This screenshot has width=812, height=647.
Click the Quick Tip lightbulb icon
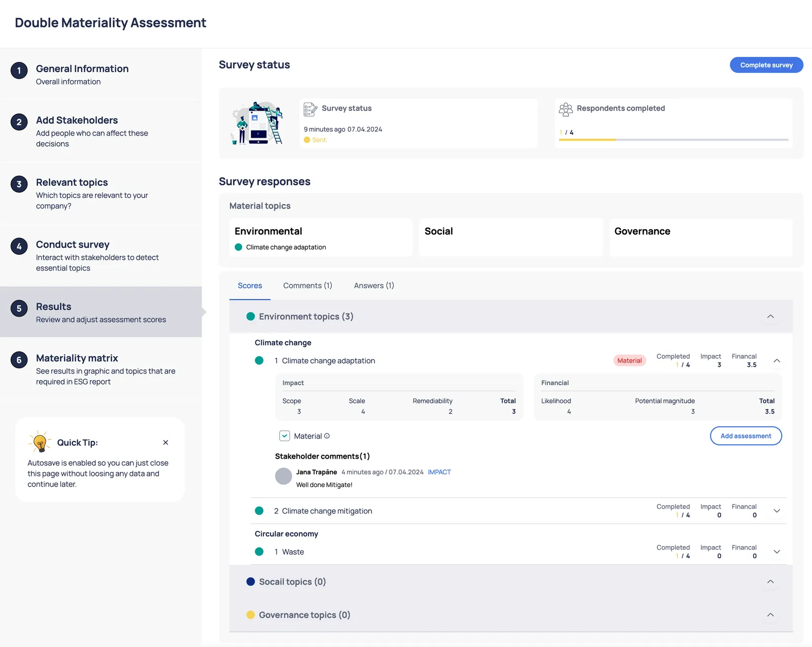click(x=40, y=441)
